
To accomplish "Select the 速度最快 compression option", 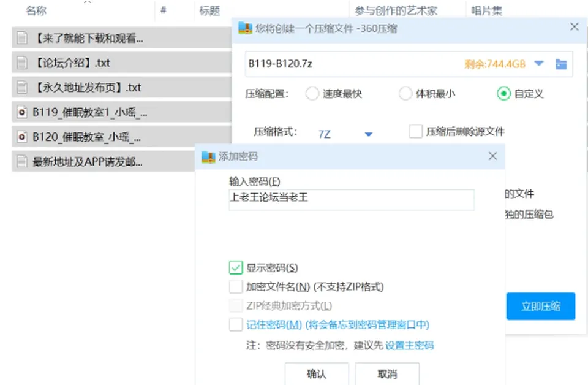I will click(312, 93).
